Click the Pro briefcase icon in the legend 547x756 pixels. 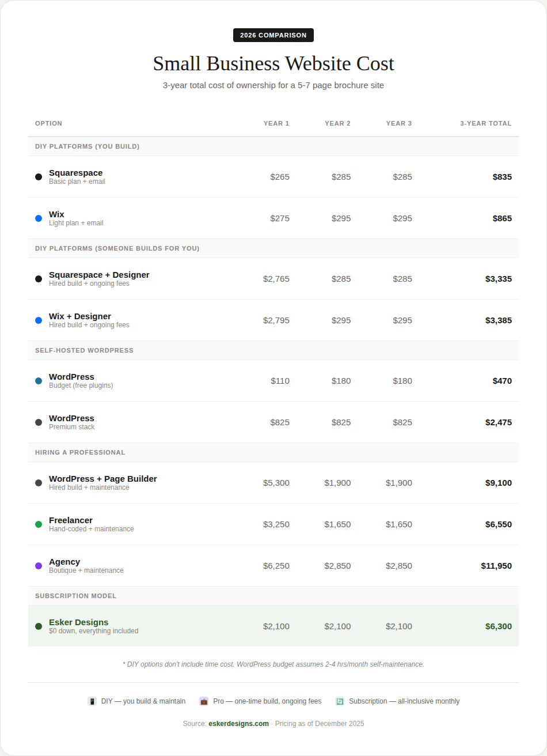pos(203,701)
